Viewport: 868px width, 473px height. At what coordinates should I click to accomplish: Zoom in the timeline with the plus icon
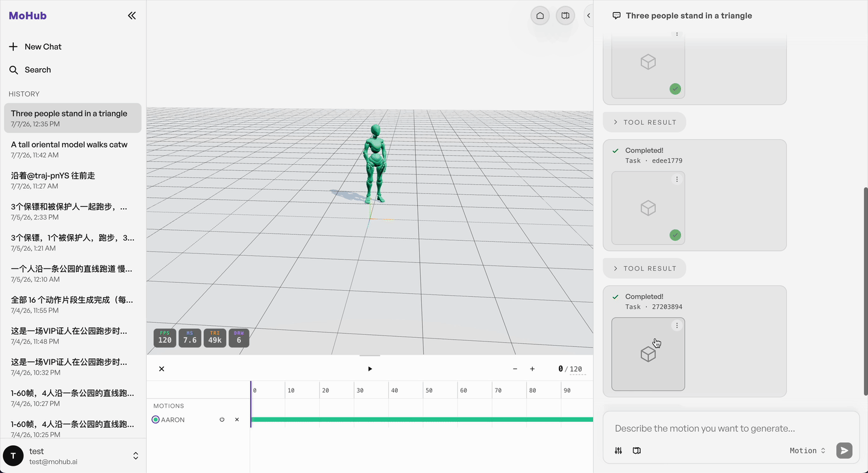[532, 369]
